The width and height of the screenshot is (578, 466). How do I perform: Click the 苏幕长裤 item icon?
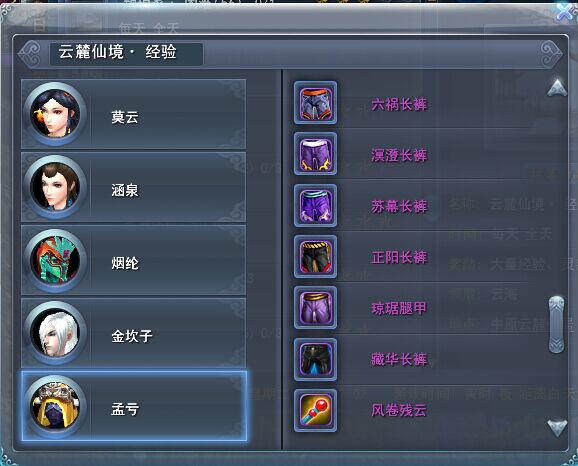[x=315, y=205]
